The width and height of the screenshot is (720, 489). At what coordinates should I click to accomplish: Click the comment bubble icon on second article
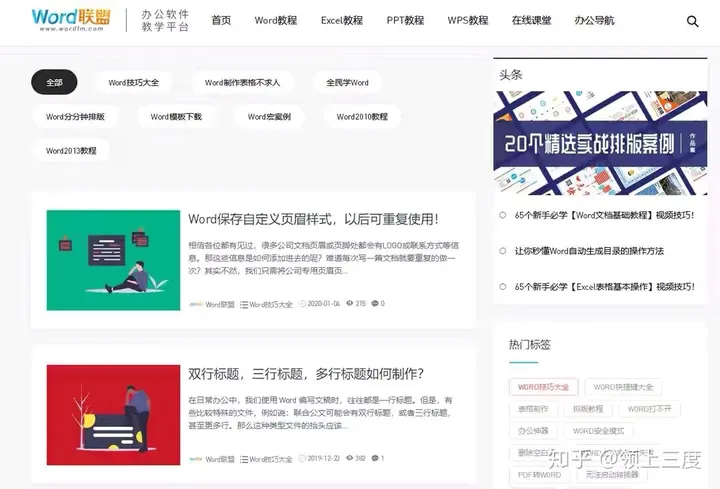[x=375, y=459]
